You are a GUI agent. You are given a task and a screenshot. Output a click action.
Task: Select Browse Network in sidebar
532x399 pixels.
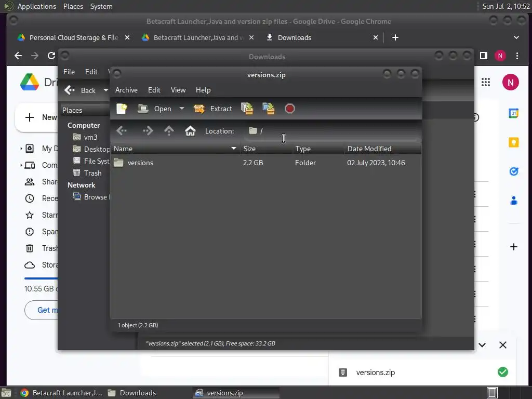click(91, 197)
